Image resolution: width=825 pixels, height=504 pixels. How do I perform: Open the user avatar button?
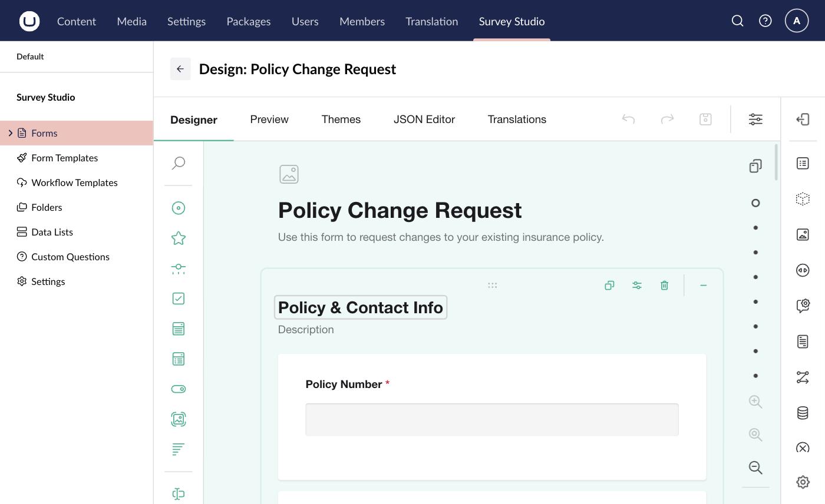tap(797, 21)
